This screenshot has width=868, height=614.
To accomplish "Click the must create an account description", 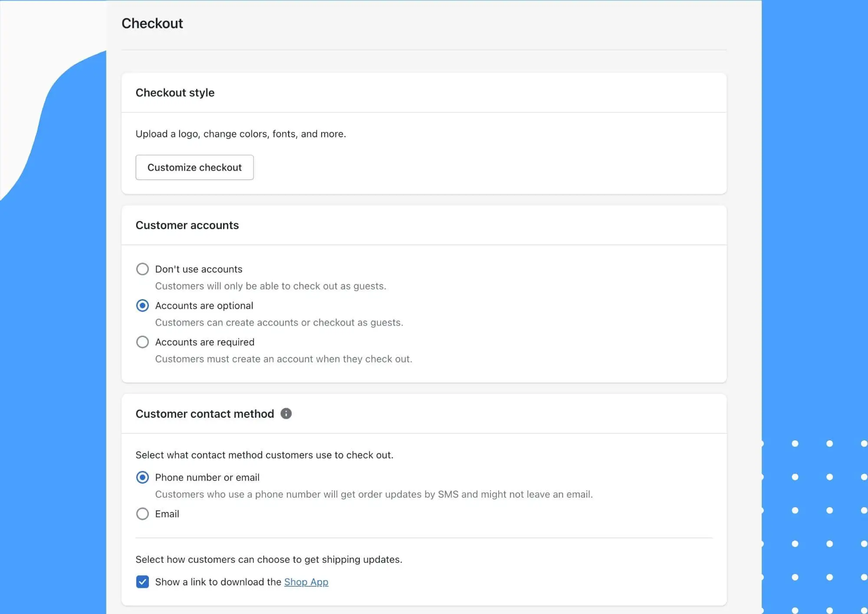I will 283,359.
